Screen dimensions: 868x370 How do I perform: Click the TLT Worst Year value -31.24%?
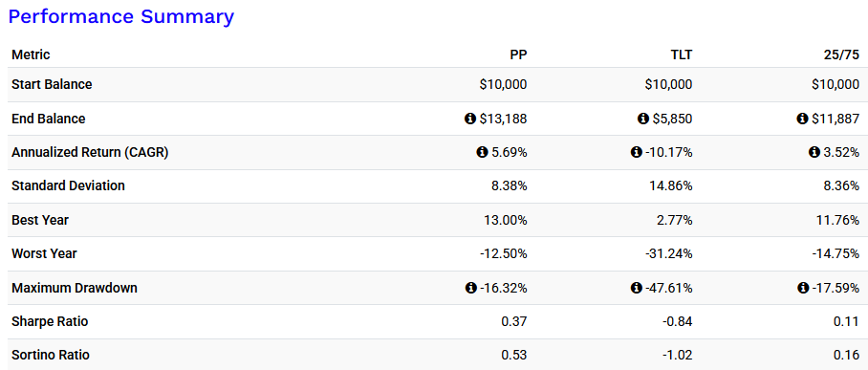click(668, 253)
